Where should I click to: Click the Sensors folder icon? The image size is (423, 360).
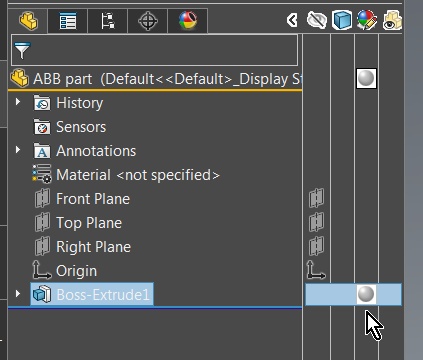click(42, 127)
